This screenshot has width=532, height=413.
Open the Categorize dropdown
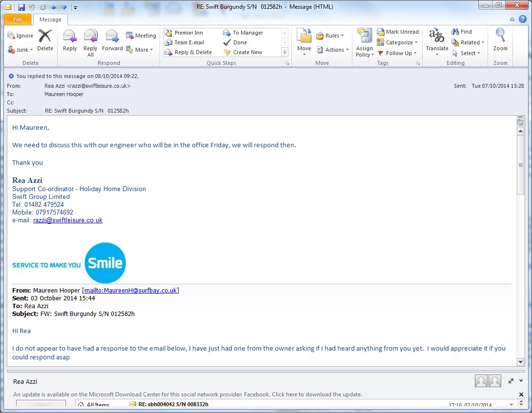(x=397, y=42)
